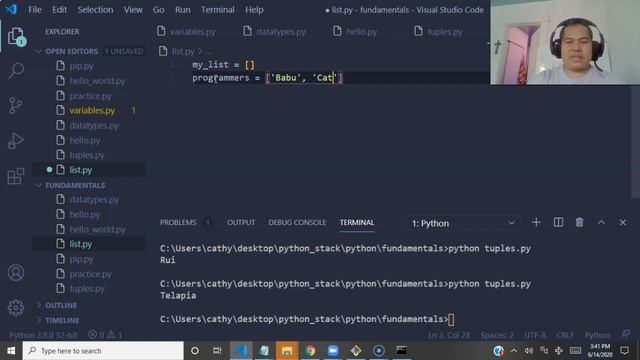Close the terminal panel
Viewport: 640px width, 360px height.
pyautogui.click(x=622, y=222)
